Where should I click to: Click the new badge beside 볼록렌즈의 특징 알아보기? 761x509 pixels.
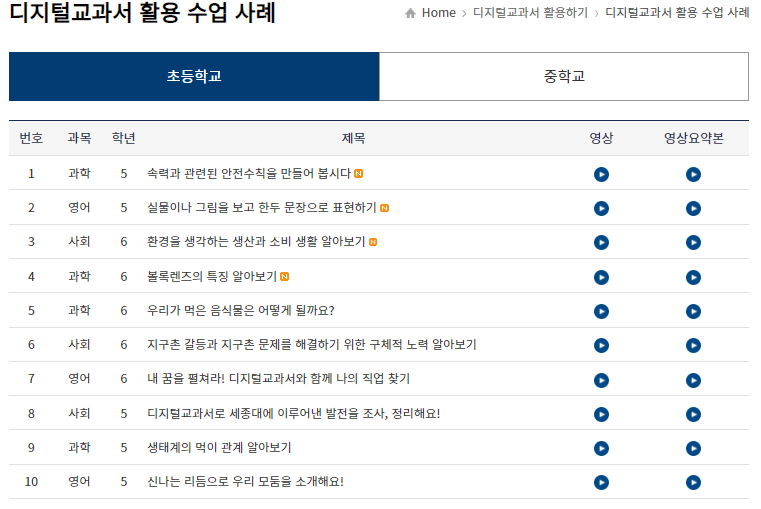point(285,277)
